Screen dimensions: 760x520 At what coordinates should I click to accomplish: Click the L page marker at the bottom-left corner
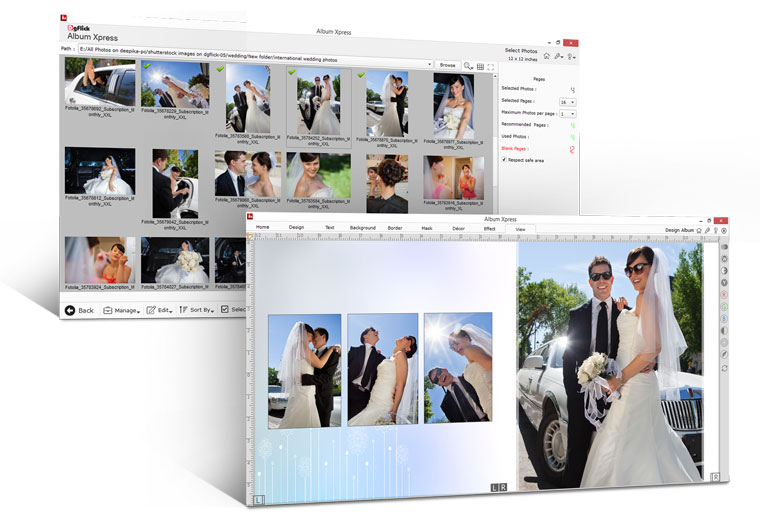coord(259,500)
